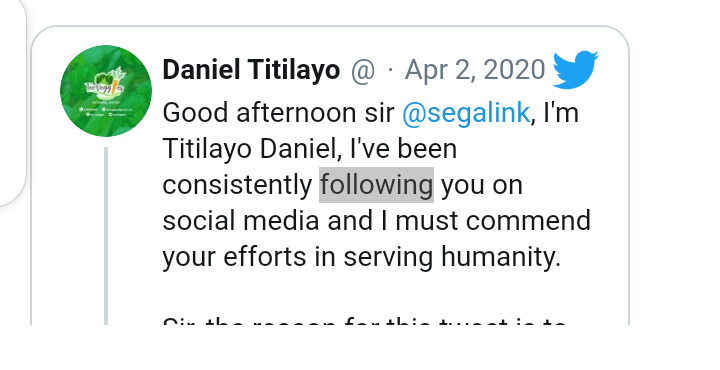Click the @ handle next to author name
Viewport: 720px width, 370px height.
point(363,71)
